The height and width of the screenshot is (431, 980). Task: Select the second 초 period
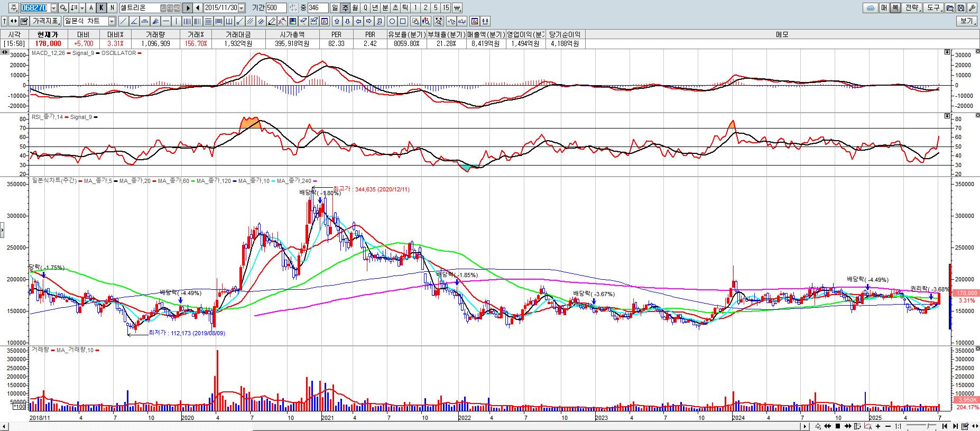394,8
